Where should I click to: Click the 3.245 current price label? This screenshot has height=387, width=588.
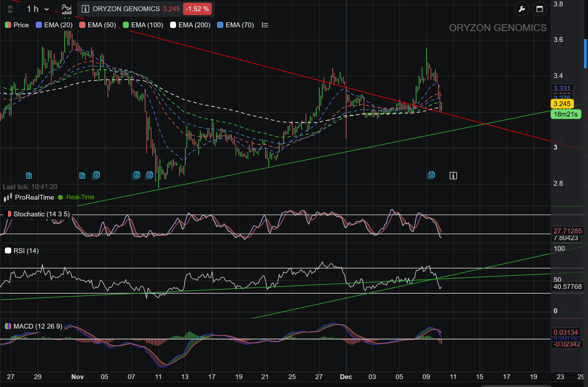coord(562,104)
